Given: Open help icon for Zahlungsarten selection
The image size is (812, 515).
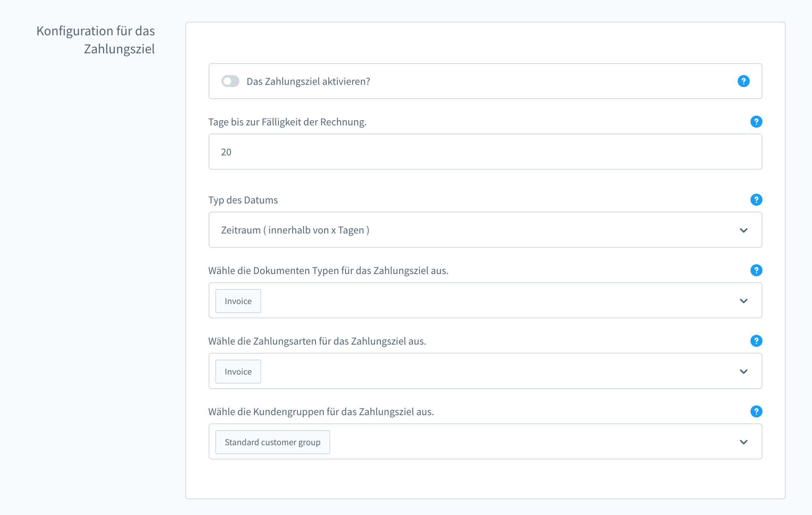Looking at the screenshot, I should pos(756,341).
